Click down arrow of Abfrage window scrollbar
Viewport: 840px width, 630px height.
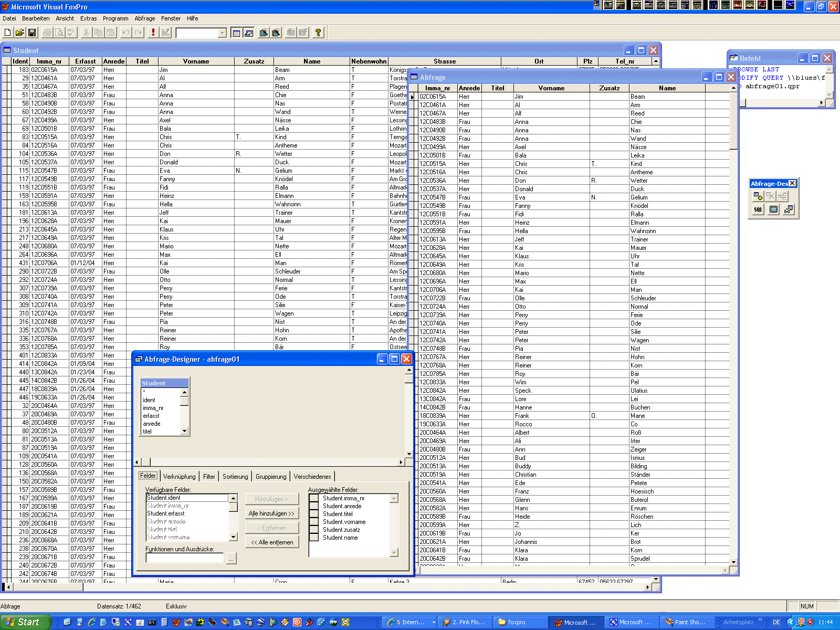click(x=733, y=562)
